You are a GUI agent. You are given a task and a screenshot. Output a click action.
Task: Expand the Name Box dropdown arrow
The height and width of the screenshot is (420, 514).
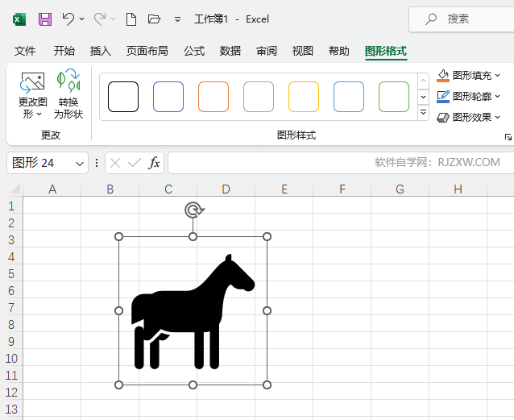pos(80,163)
